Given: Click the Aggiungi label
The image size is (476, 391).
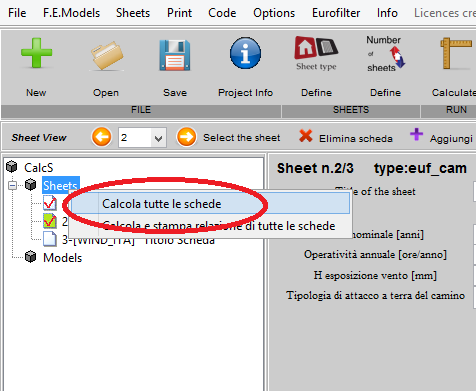Looking at the screenshot, I should [451, 138].
